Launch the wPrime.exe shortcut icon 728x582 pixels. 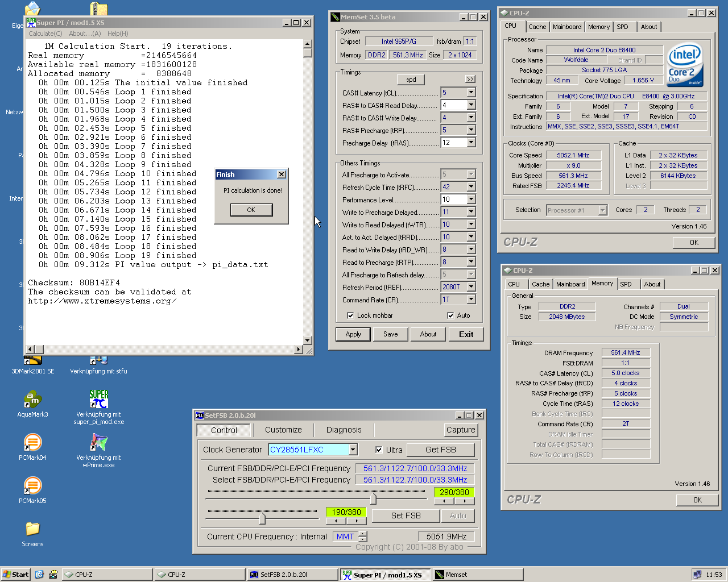pyautogui.click(x=98, y=443)
